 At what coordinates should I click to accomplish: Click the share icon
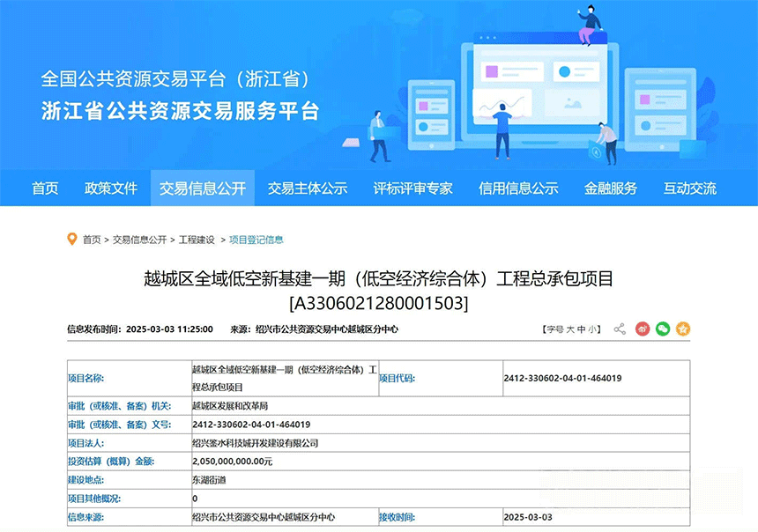620,329
